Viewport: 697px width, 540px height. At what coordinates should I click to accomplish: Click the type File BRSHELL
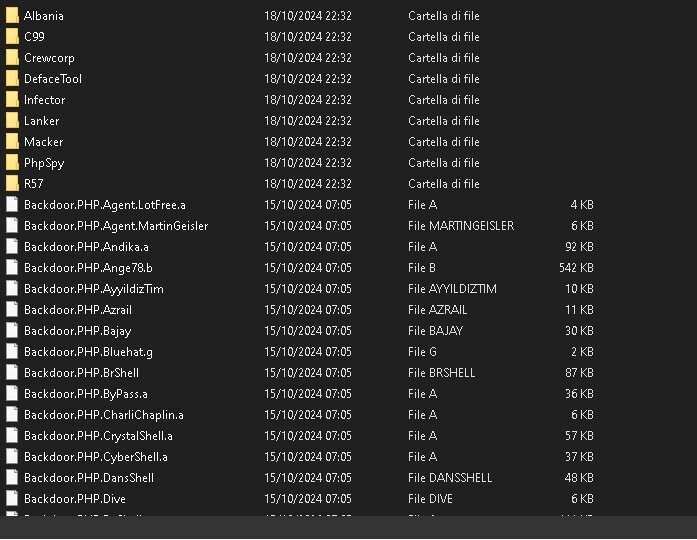point(441,373)
